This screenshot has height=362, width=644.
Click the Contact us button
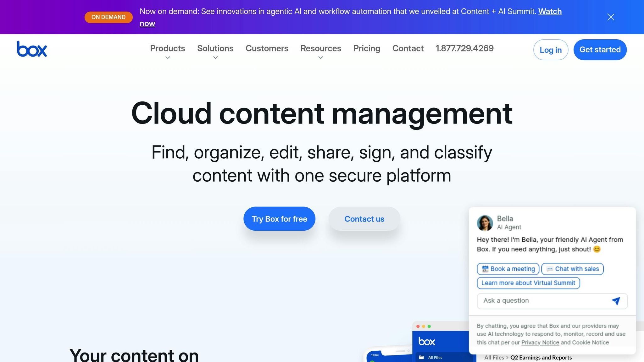coord(364,219)
